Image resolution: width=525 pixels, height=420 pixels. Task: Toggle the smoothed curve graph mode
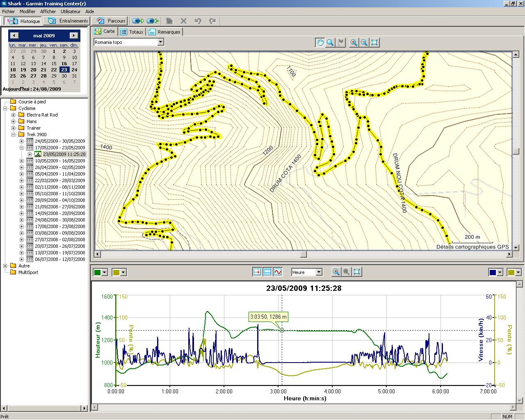click(x=278, y=272)
